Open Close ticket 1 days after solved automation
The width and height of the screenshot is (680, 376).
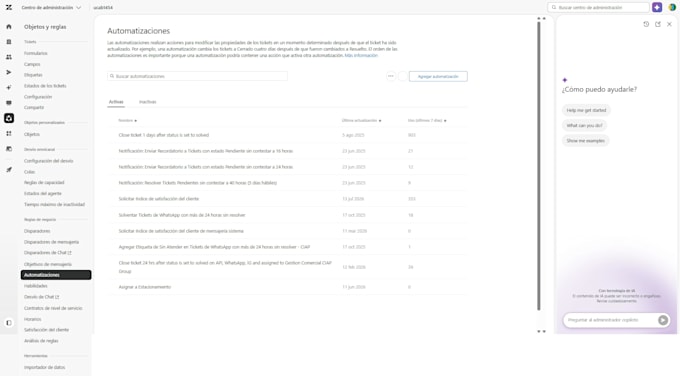[x=163, y=135]
